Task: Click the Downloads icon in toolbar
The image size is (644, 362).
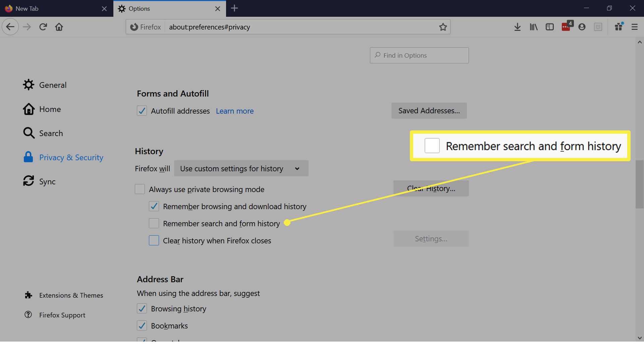Action: [518, 27]
